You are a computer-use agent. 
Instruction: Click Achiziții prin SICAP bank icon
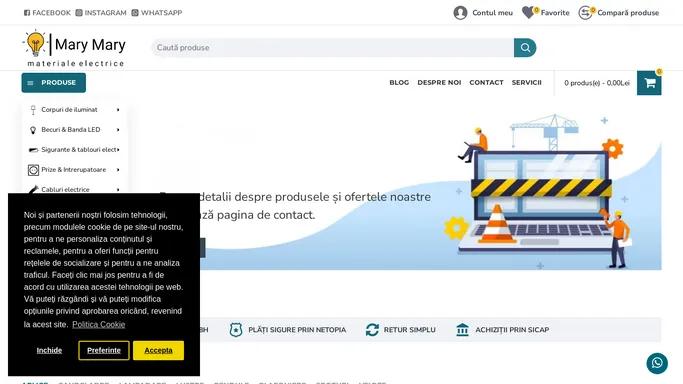[x=462, y=330]
